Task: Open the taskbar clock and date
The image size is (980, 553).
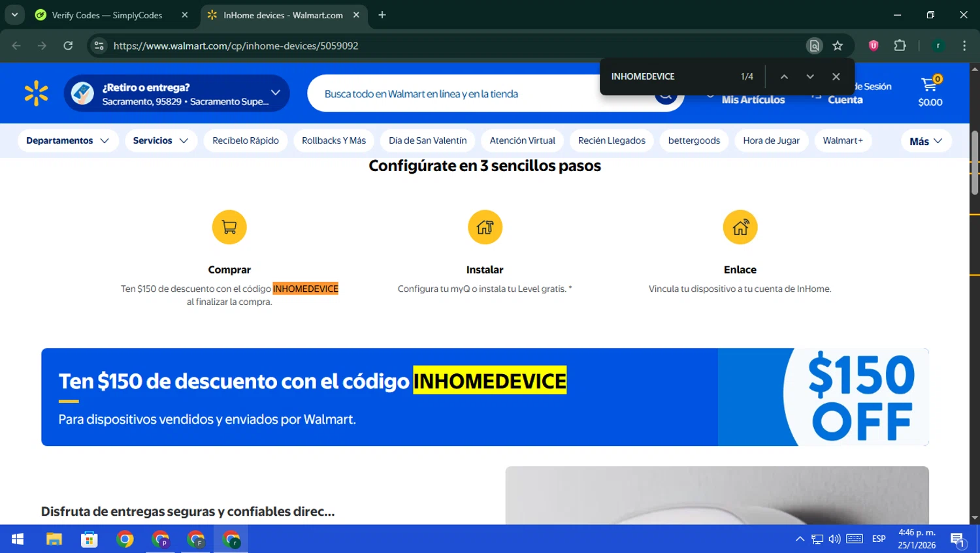Action: pos(917,539)
